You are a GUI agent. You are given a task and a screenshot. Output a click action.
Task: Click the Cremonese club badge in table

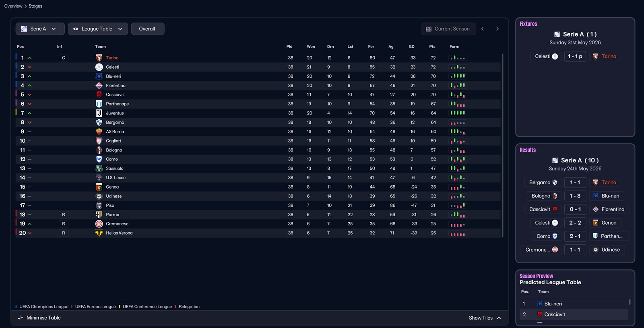coord(99,224)
